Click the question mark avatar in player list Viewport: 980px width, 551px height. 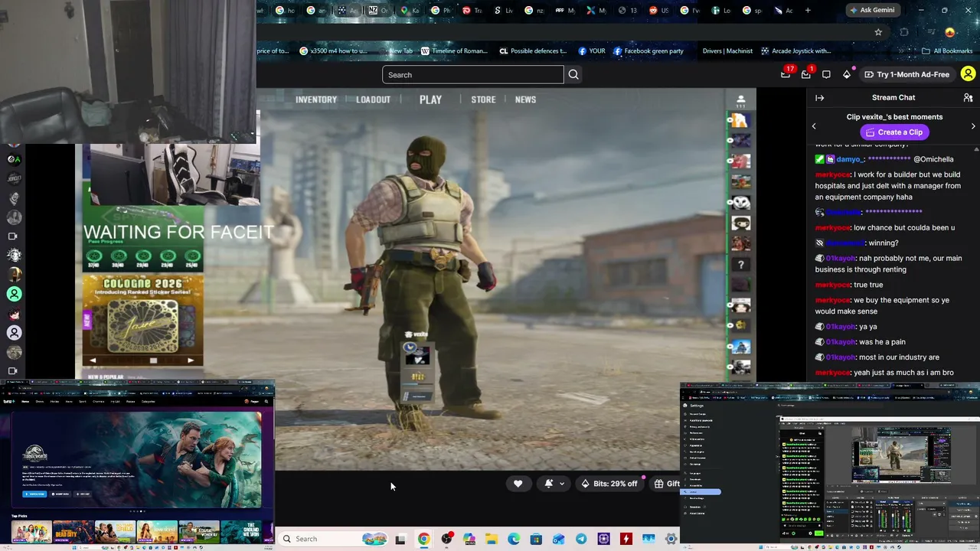[x=740, y=265]
